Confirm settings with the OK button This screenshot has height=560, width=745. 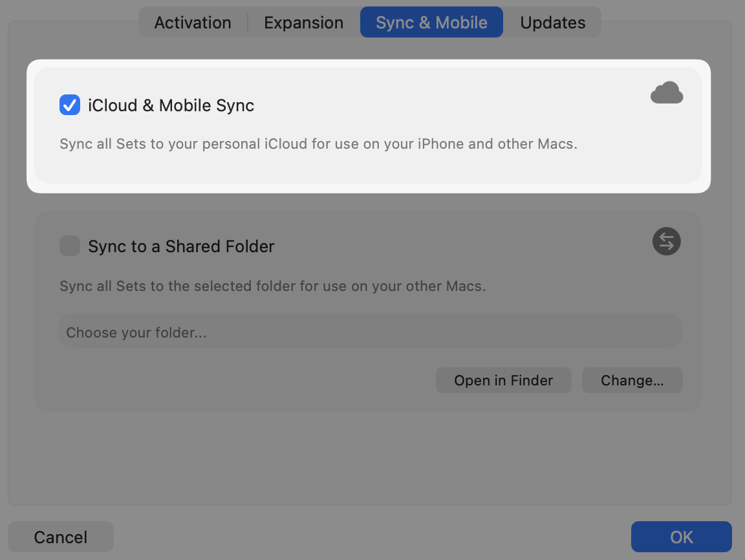[x=681, y=537]
